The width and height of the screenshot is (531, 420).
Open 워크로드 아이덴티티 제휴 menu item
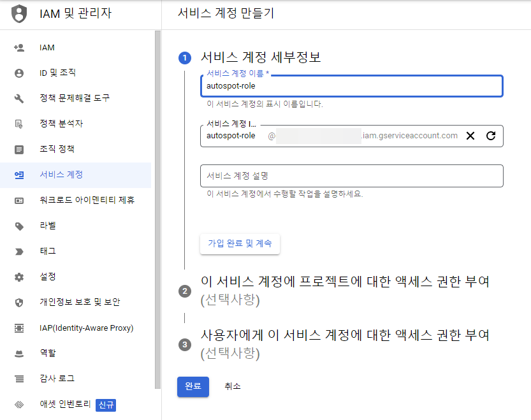[x=87, y=200]
